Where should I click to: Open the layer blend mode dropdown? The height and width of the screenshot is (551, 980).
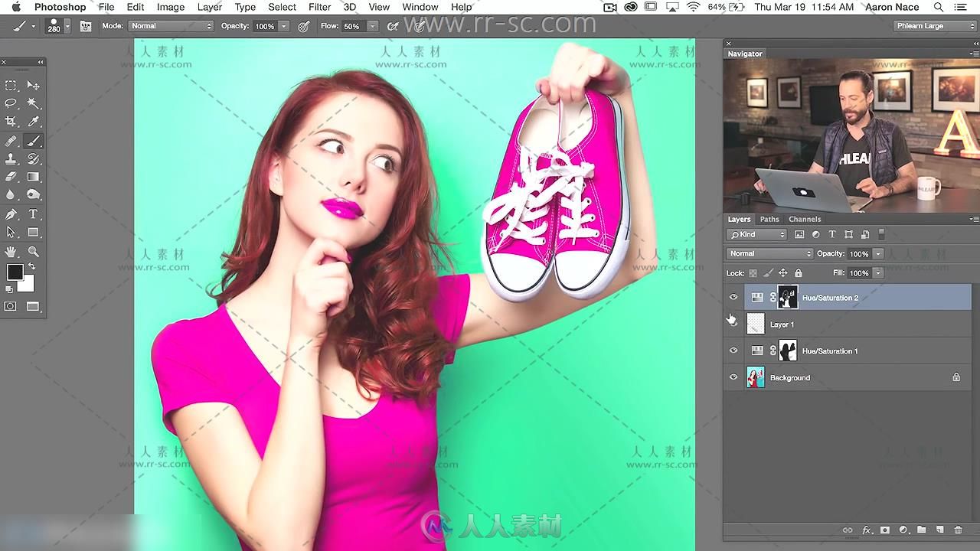(x=769, y=253)
